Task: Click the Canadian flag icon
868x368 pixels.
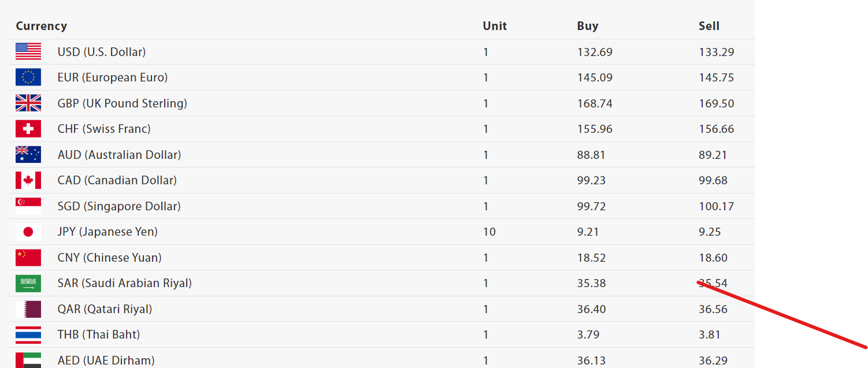Action: click(x=28, y=180)
